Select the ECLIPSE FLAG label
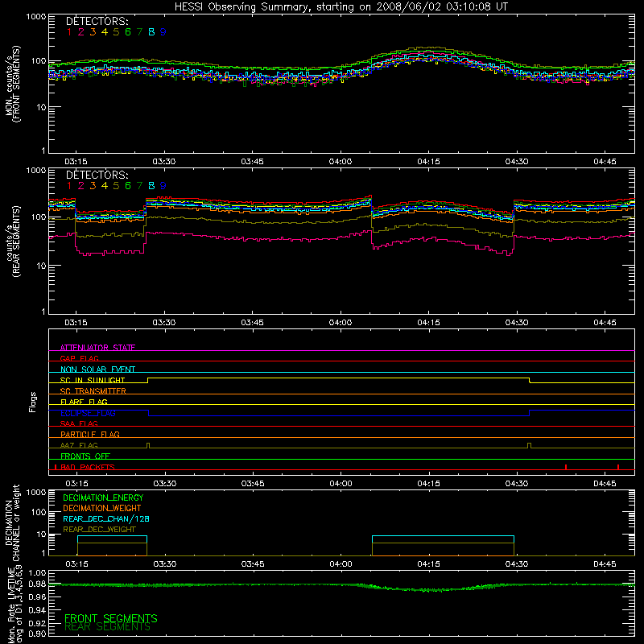 88,413
